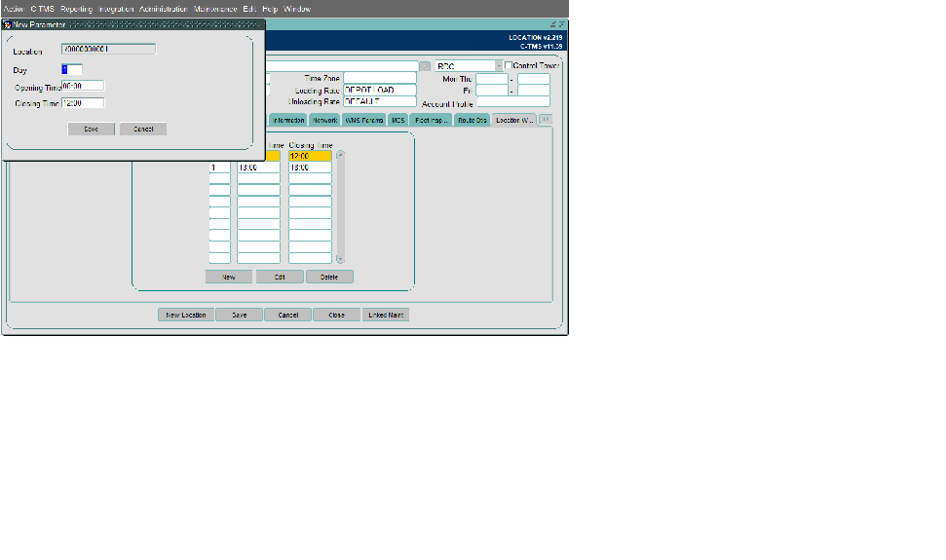Image resolution: width=946 pixels, height=560 pixels.
Task: Click the Loading Rate field
Action: pos(380,90)
